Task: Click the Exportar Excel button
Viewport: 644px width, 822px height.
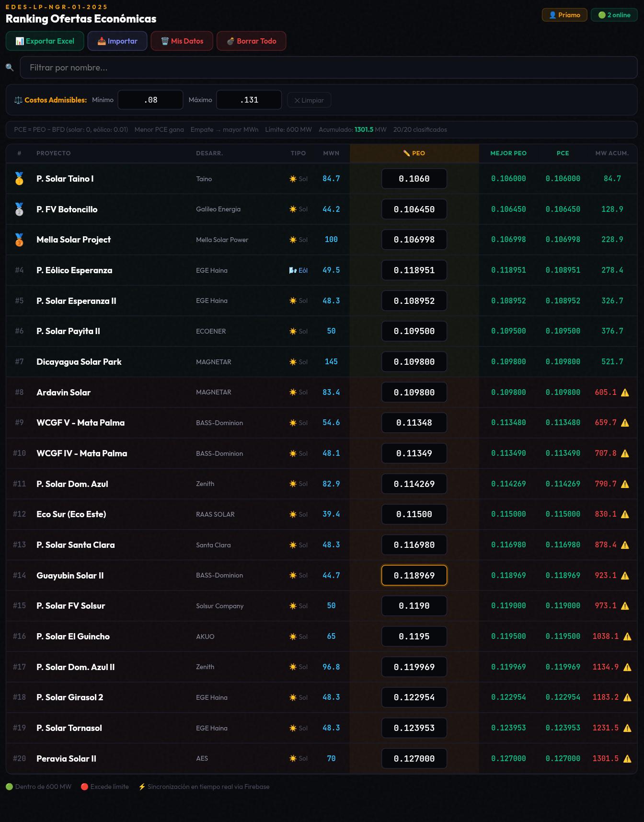Action: (45, 41)
